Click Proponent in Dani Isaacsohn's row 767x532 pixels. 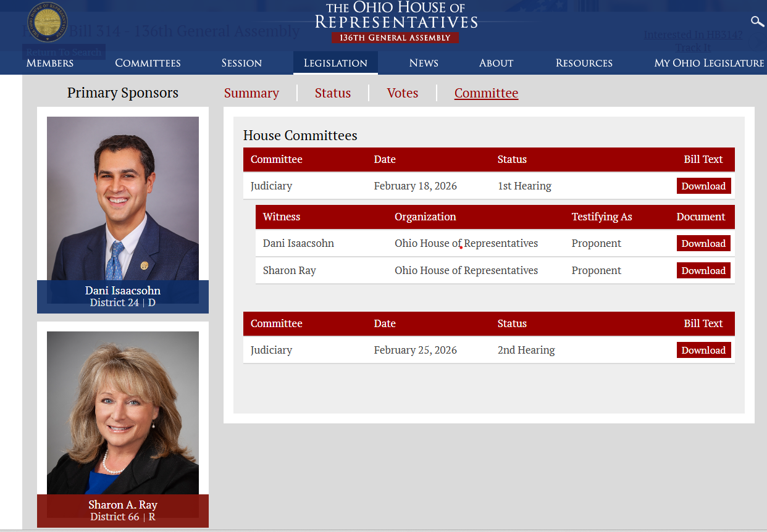pyautogui.click(x=597, y=243)
